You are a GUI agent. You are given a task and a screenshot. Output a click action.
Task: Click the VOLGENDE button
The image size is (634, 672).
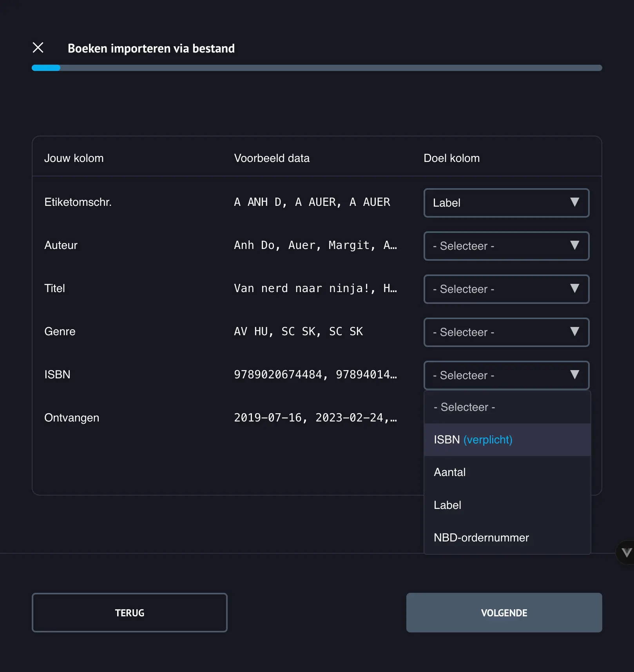504,612
